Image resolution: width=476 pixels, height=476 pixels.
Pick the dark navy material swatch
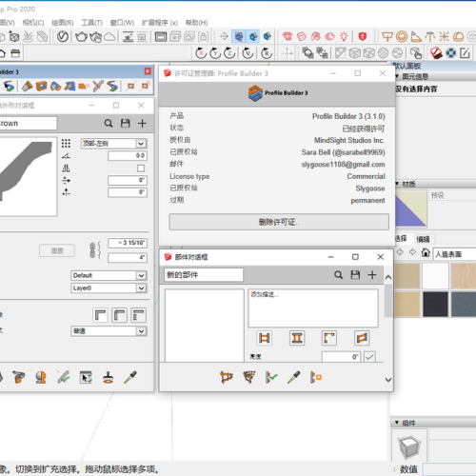point(435,305)
